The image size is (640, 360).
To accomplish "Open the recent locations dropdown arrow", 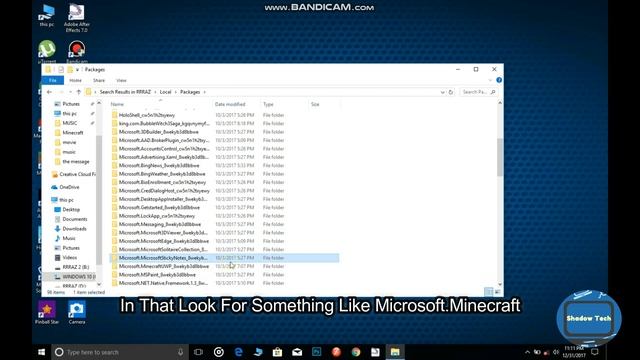I will tap(71, 92).
